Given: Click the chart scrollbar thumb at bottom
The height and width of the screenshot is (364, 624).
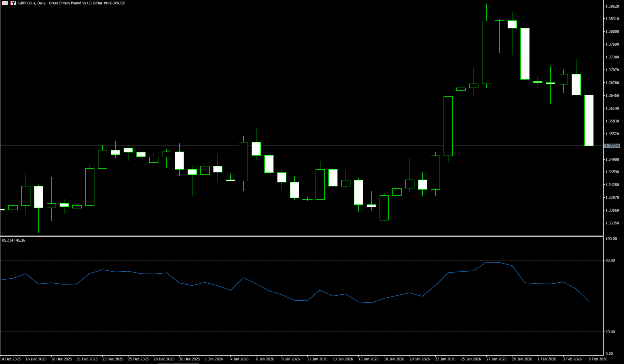Looking at the screenshot, I should tap(178, 363).
